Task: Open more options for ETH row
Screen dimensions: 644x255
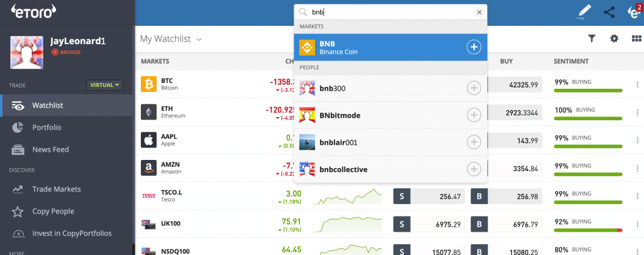Action: coord(638,112)
